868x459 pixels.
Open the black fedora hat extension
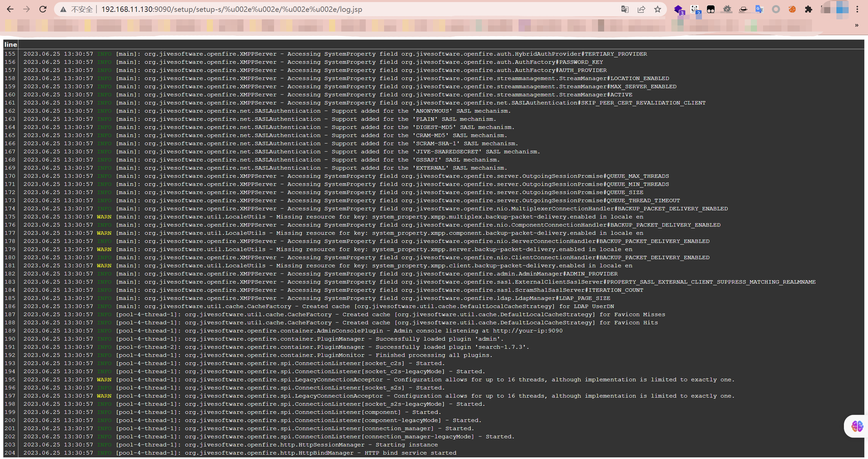coord(743,9)
